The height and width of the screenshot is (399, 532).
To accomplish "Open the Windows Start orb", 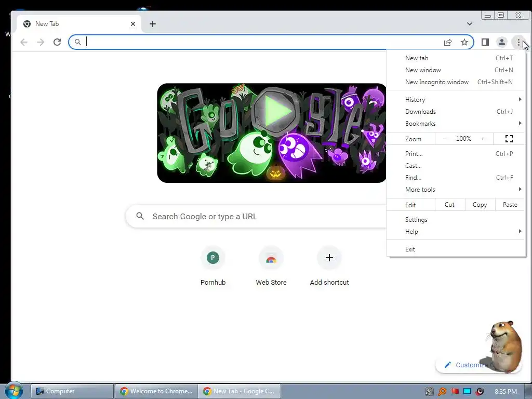I will [14, 391].
